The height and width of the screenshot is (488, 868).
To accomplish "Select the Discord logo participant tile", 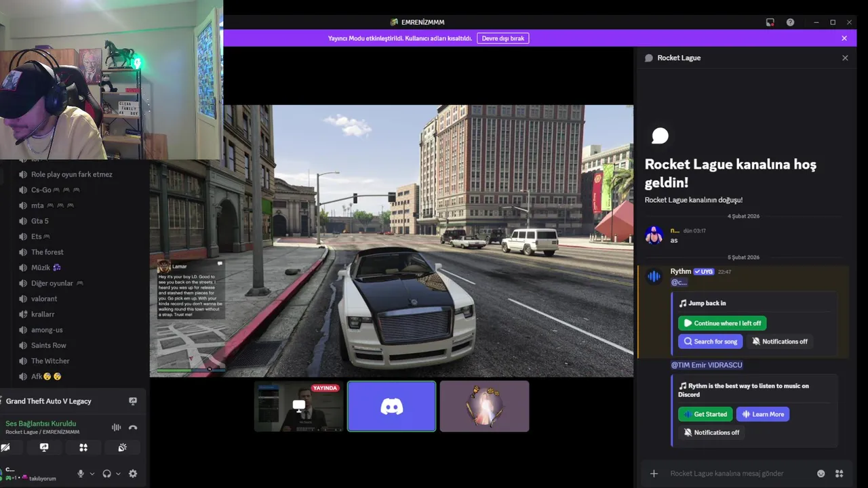I will pos(391,407).
